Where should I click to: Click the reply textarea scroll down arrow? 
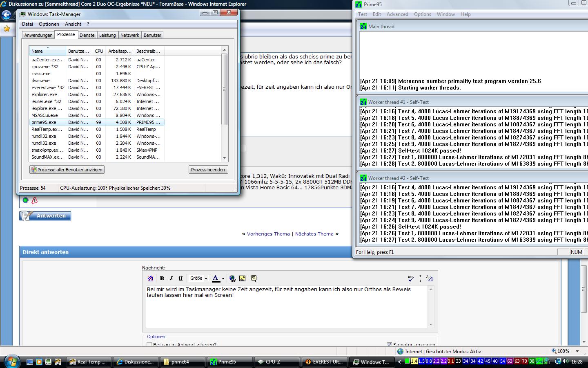click(x=431, y=325)
